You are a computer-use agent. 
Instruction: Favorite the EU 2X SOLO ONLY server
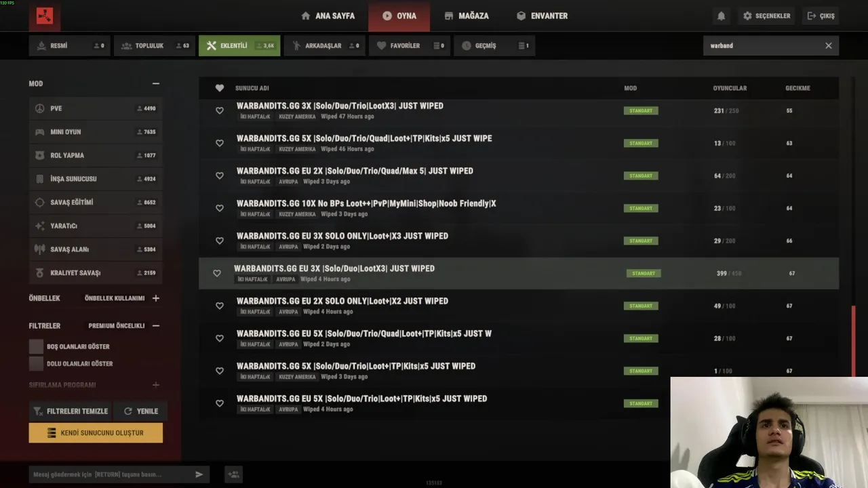click(x=220, y=306)
